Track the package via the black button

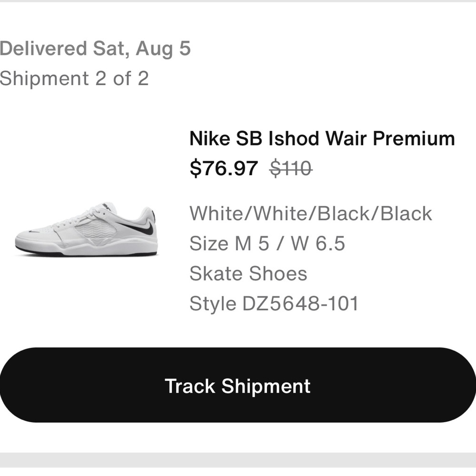coord(238,387)
